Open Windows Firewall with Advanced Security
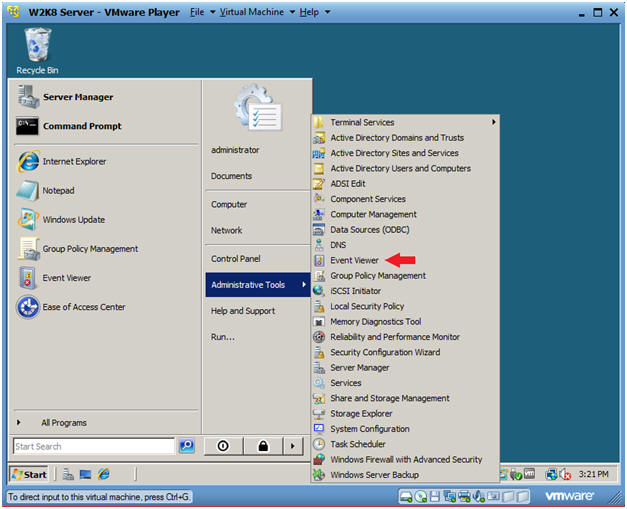This screenshot has height=509, width=627. [x=405, y=460]
